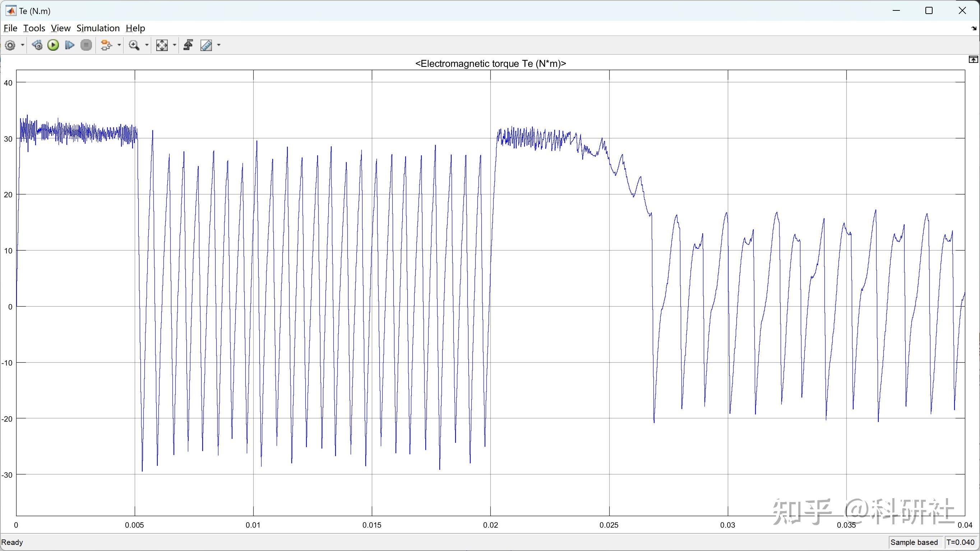
Task: Enable cursor measurements ruler icon
Action: coord(206,45)
